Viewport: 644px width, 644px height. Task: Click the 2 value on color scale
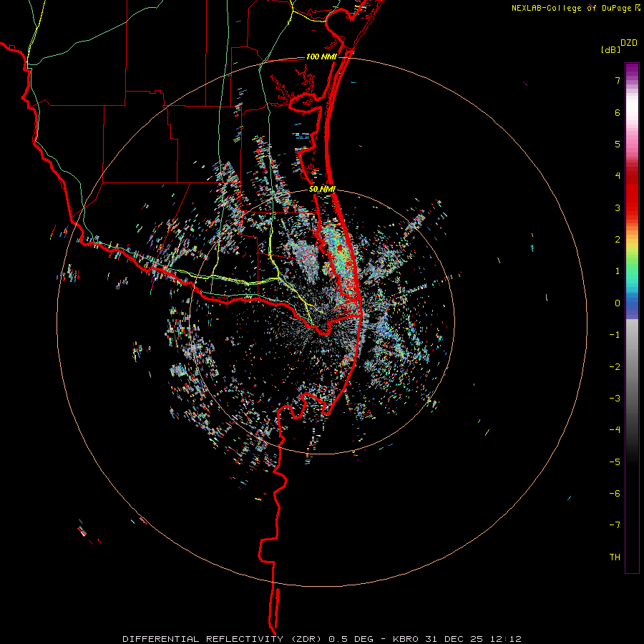(617, 240)
